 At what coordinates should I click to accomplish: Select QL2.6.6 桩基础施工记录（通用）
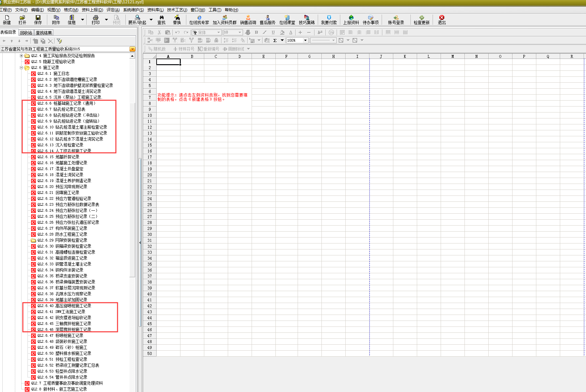[66, 103]
